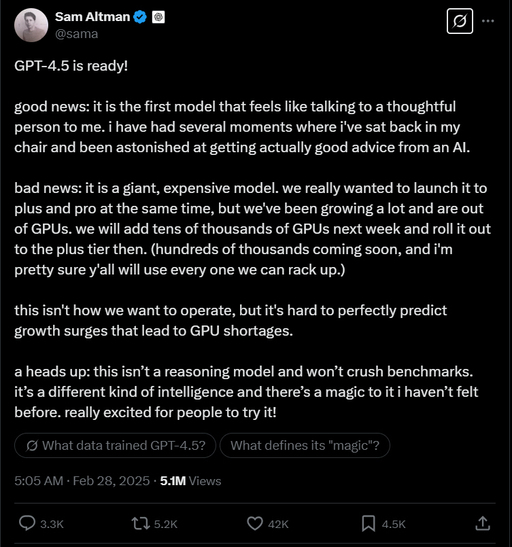Ask Grok "What defines its magic?"

pyautogui.click(x=305, y=445)
